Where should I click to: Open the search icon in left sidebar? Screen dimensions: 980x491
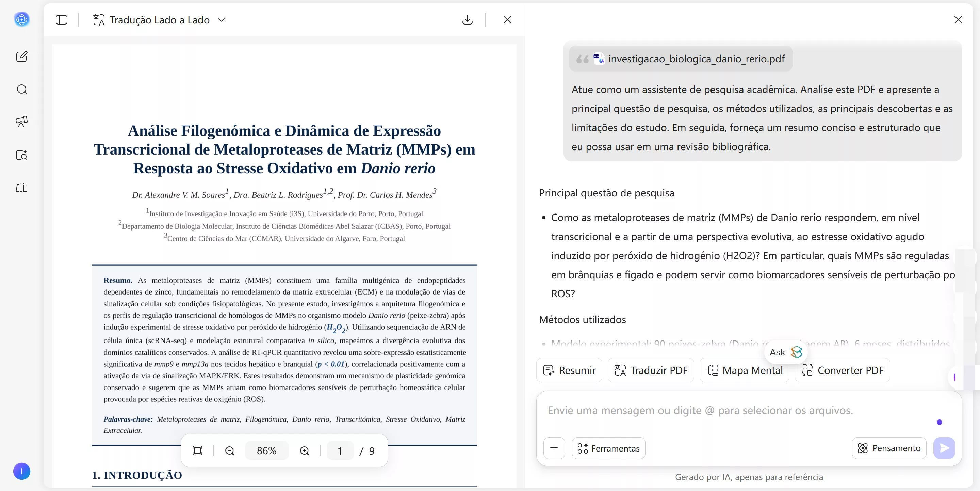[22, 90]
